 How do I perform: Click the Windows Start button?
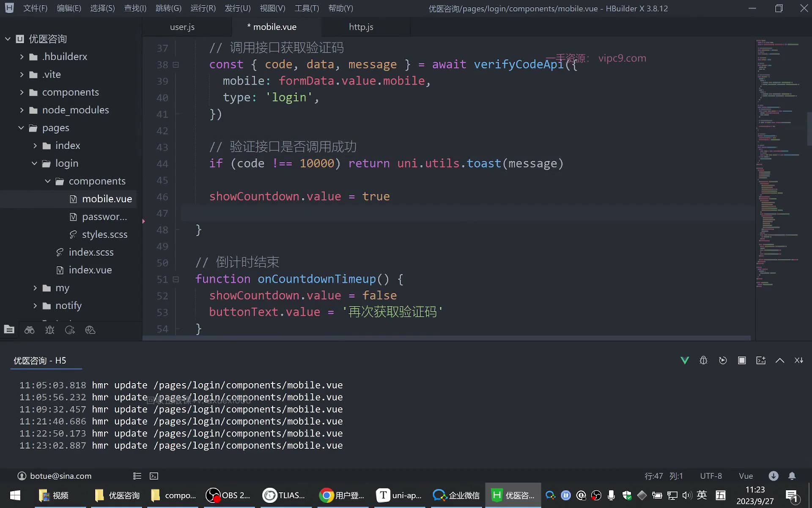click(x=15, y=495)
